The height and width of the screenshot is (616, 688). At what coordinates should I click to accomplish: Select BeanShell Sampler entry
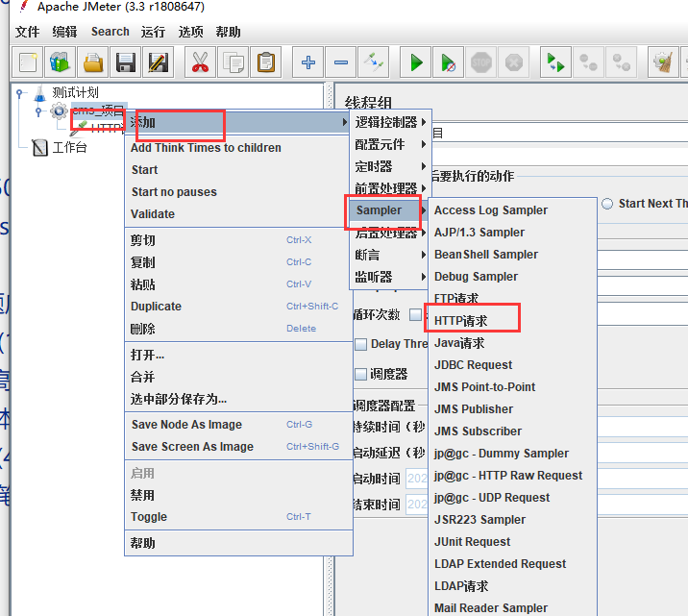[x=512, y=255]
